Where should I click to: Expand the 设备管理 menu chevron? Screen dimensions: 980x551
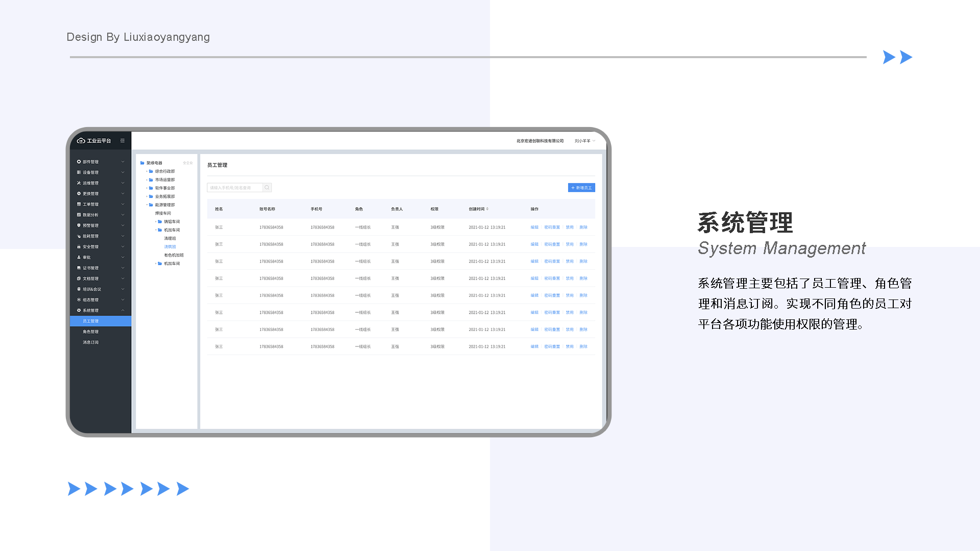123,172
